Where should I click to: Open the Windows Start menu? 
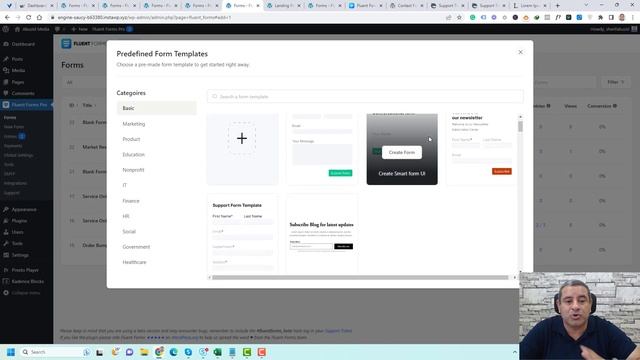point(11,352)
